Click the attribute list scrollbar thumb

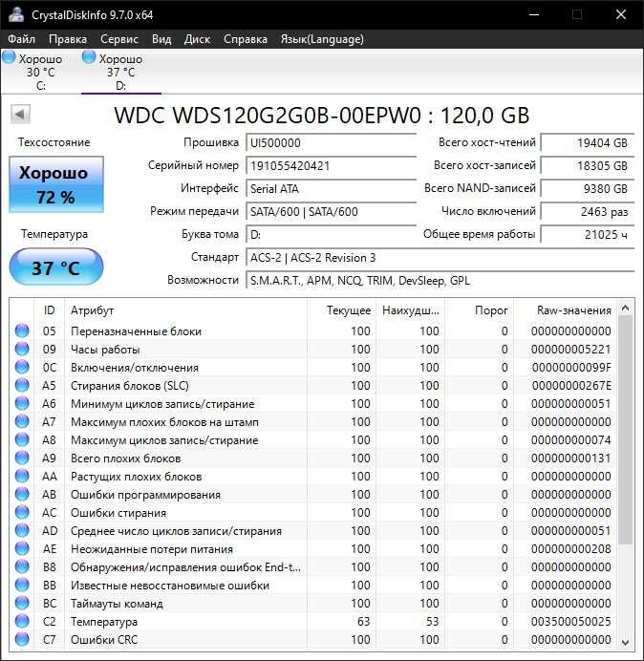pos(626,430)
